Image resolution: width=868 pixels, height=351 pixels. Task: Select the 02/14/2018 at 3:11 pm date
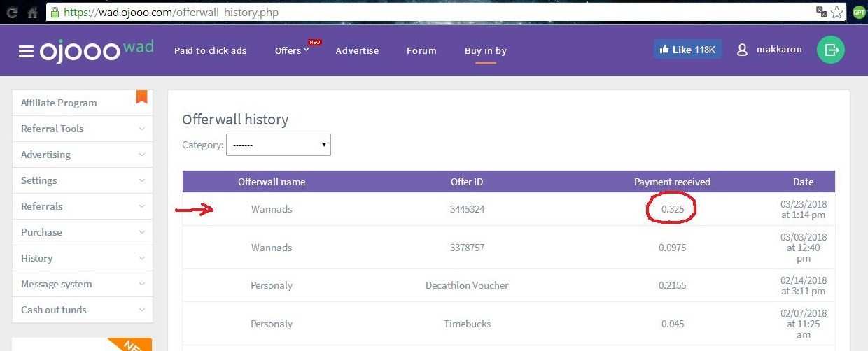804,285
